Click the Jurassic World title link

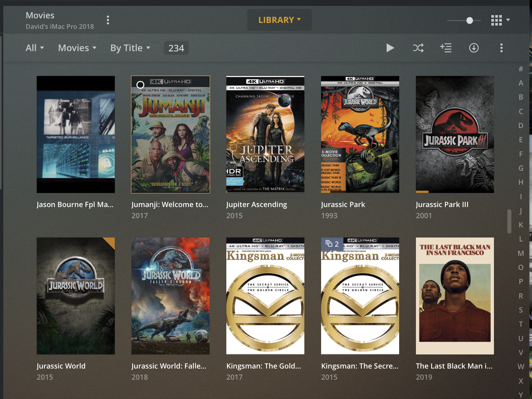point(61,366)
